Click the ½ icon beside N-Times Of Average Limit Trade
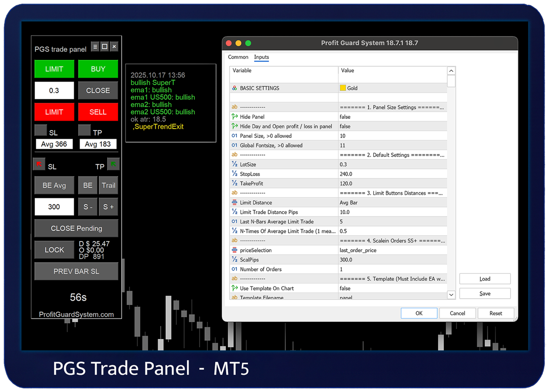 point(235,231)
